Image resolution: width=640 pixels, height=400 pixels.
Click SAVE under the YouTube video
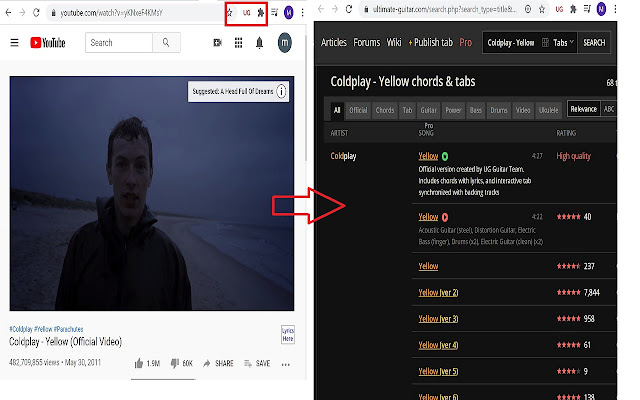pyautogui.click(x=257, y=363)
